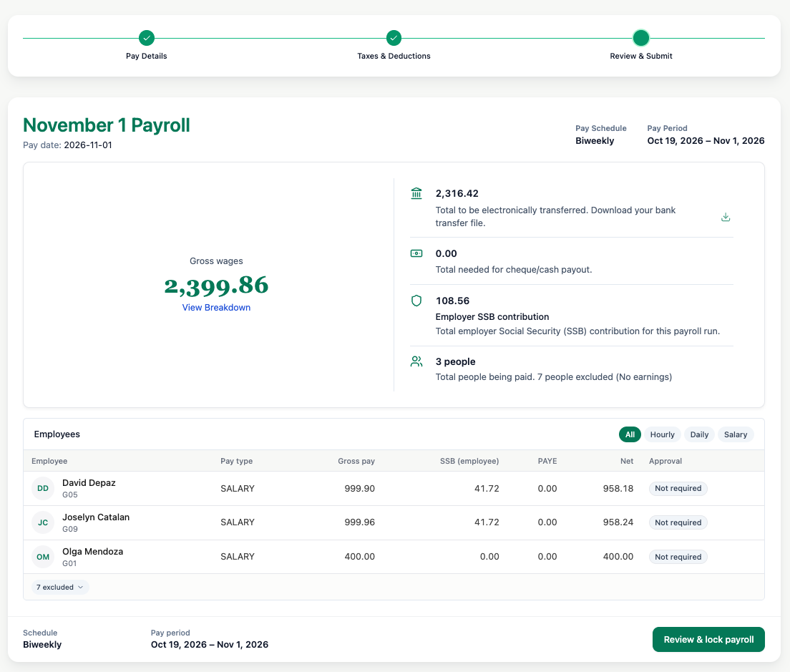Screen dimensions: 790x672
Task: Filter employees by Salary
Action: point(736,434)
